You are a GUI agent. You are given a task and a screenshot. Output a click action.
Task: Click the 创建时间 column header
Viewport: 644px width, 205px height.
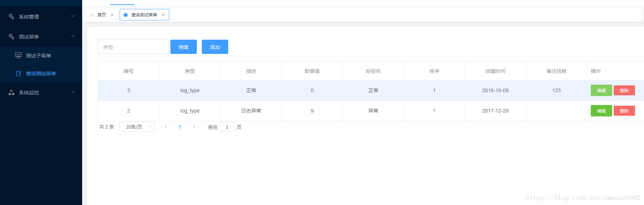(x=495, y=71)
